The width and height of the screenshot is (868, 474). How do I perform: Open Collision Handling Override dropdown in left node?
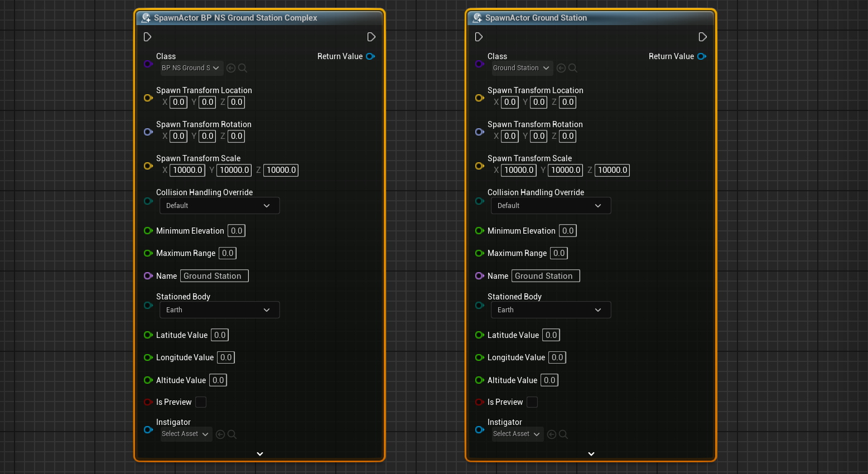coord(219,206)
